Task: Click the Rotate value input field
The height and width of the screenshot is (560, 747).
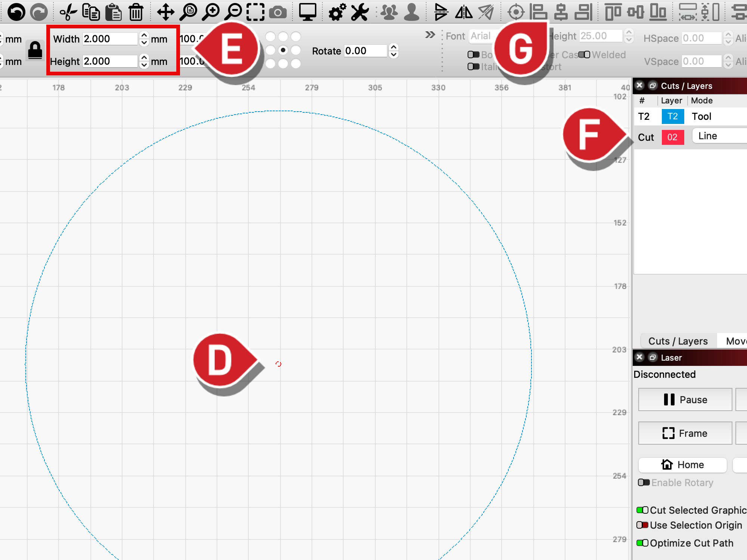Action: pos(365,51)
